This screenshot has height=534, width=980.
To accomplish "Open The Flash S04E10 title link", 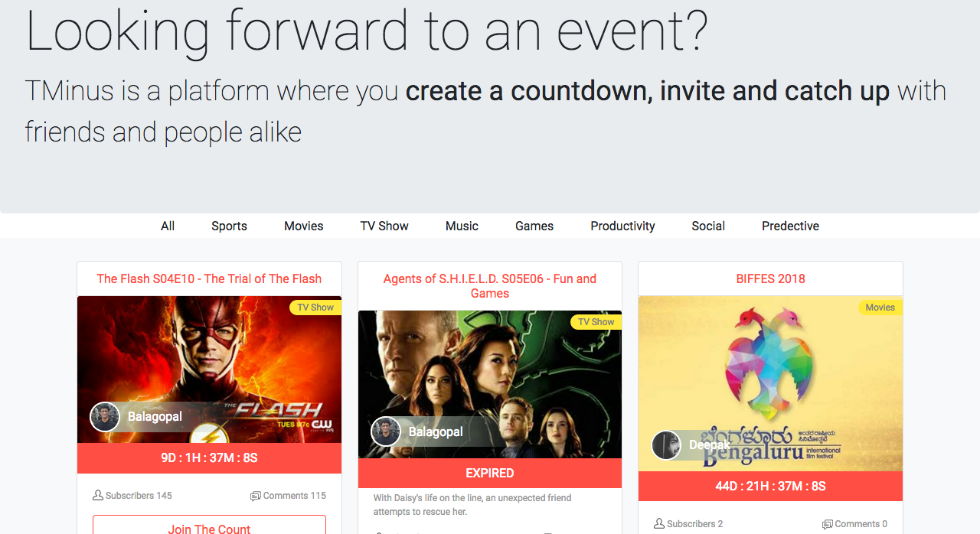I will point(209,278).
